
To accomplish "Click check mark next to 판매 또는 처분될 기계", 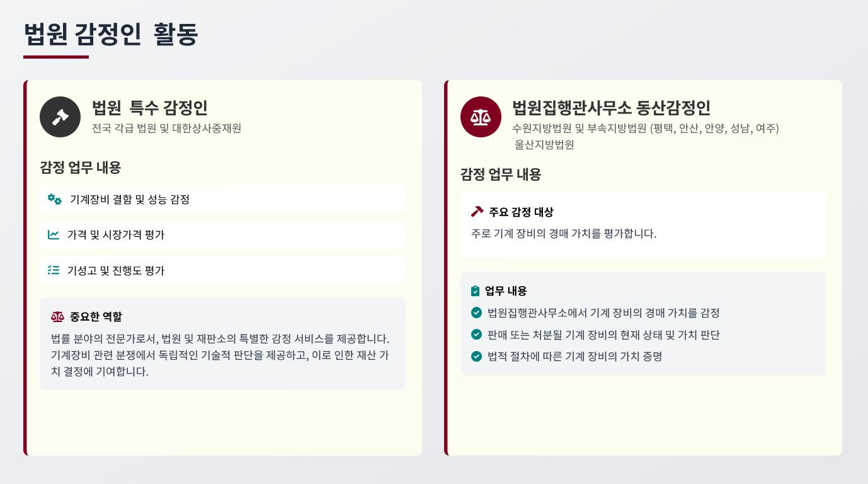I will [x=476, y=335].
